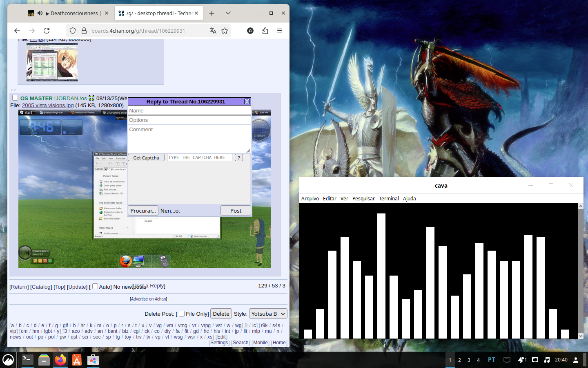Launch the terminal from the taskbar
This screenshot has width=588, height=368.
tap(27, 360)
